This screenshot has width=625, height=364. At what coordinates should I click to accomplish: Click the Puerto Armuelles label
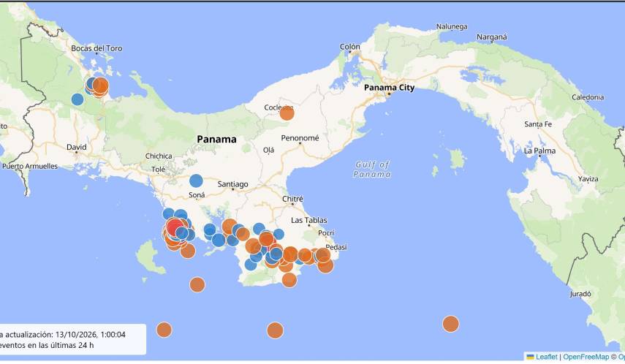click(x=30, y=166)
